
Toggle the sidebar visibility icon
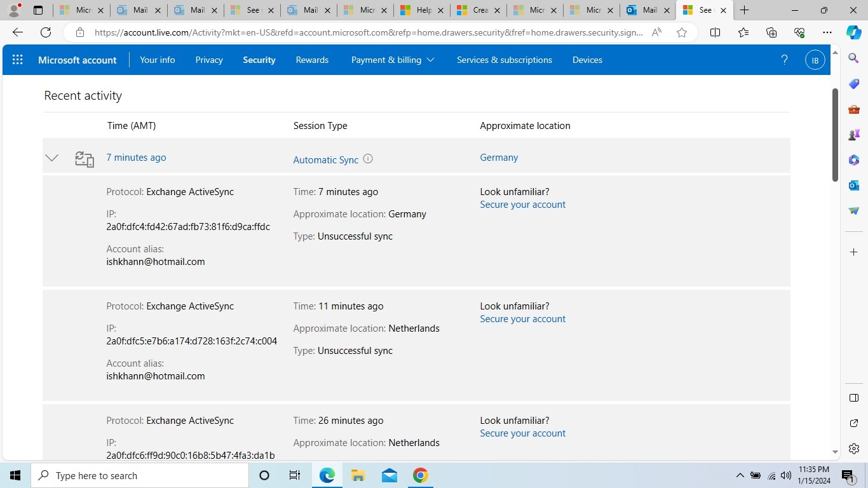point(854,398)
